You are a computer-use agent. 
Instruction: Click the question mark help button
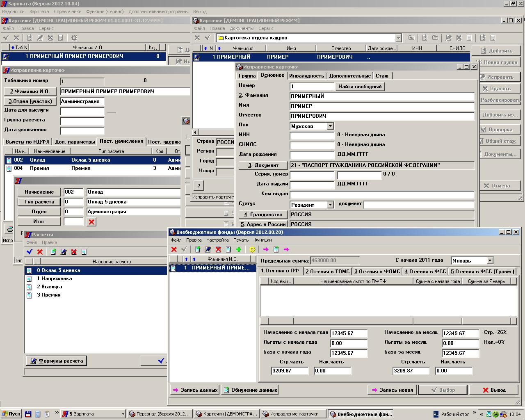[x=199, y=185]
